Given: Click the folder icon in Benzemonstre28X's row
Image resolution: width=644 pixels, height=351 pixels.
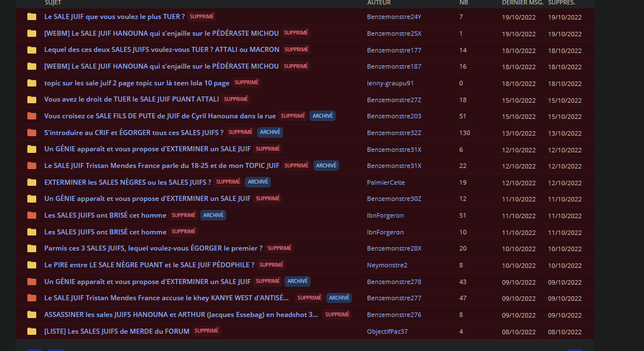Looking at the screenshot, I should click(32, 248).
